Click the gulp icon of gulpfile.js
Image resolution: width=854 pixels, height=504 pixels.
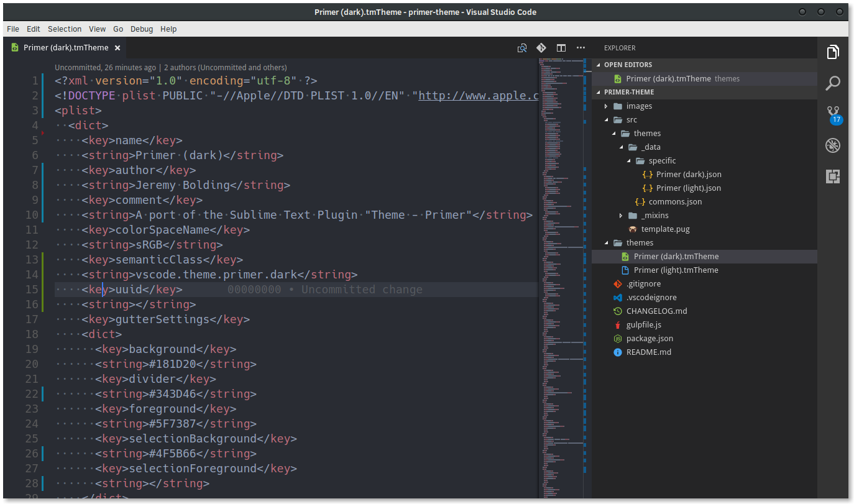[x=618, y=325]
